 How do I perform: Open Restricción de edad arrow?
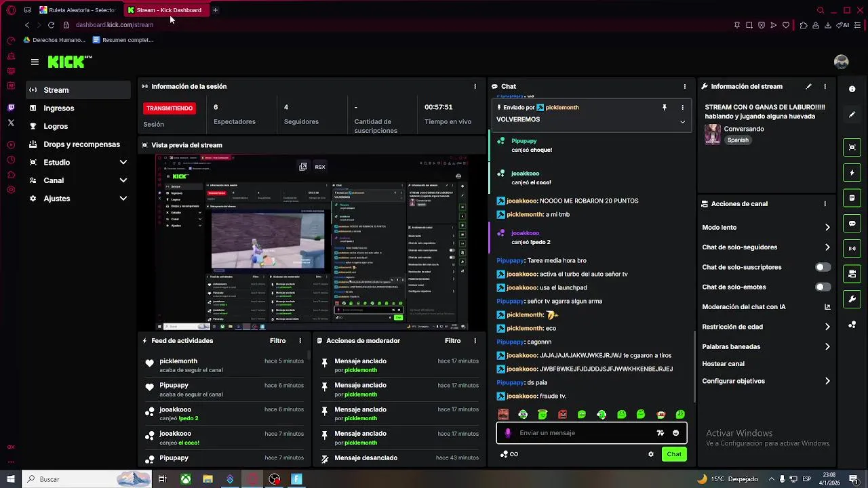pyautogui.click(x=827, y=327)
